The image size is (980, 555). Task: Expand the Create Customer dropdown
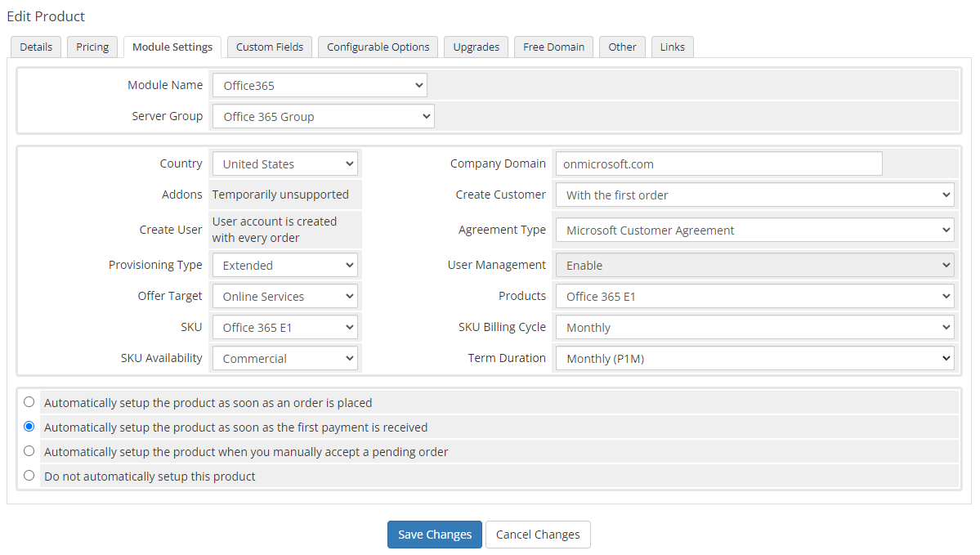[754, 195]
